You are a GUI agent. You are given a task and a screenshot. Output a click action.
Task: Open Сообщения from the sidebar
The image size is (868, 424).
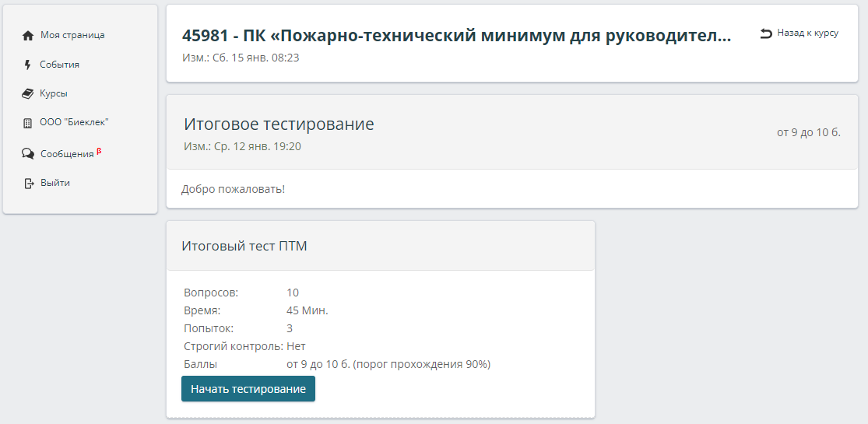coord(67,154)
